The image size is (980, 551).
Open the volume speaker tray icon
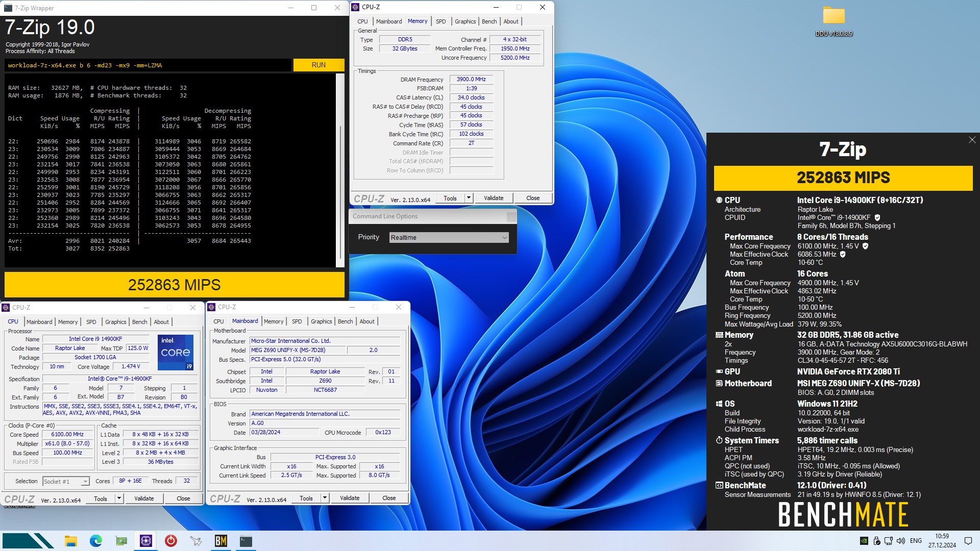coord(901,541)
